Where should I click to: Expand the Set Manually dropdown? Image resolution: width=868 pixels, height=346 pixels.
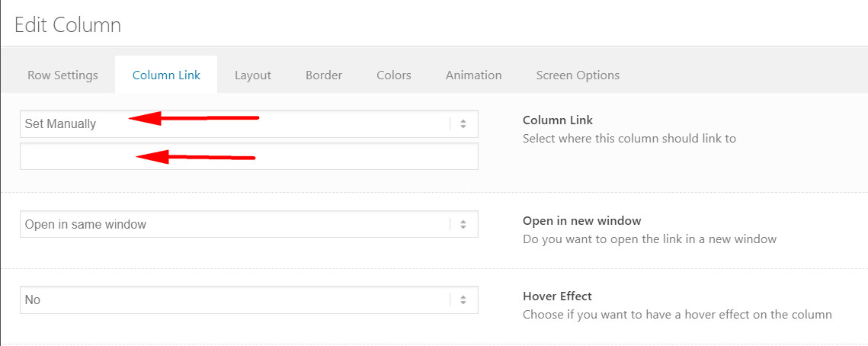pos(249,124)
